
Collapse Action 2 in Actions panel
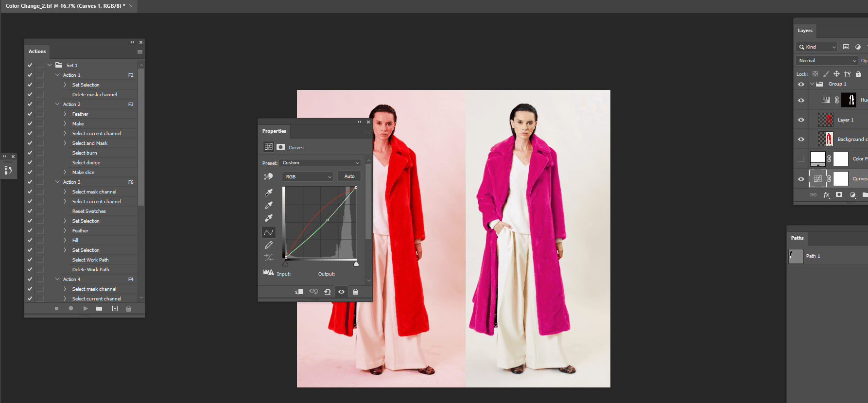[x=57, y=104]
